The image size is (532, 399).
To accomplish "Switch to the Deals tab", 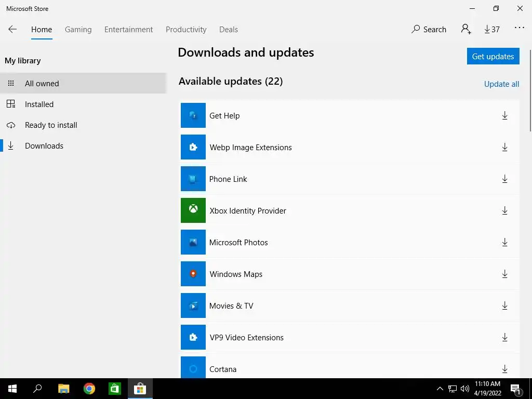I will pos(229,30).
